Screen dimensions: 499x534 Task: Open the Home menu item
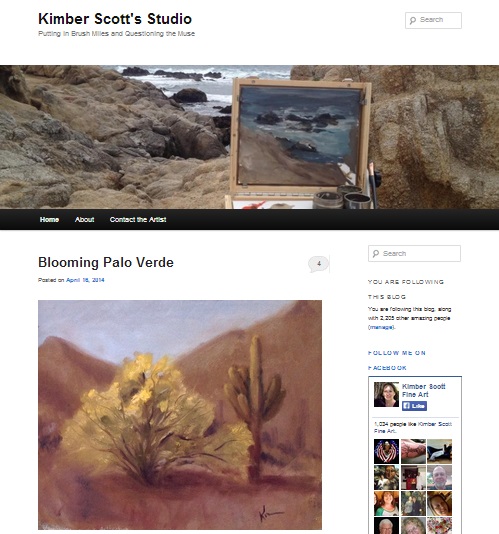coord(49,220)
